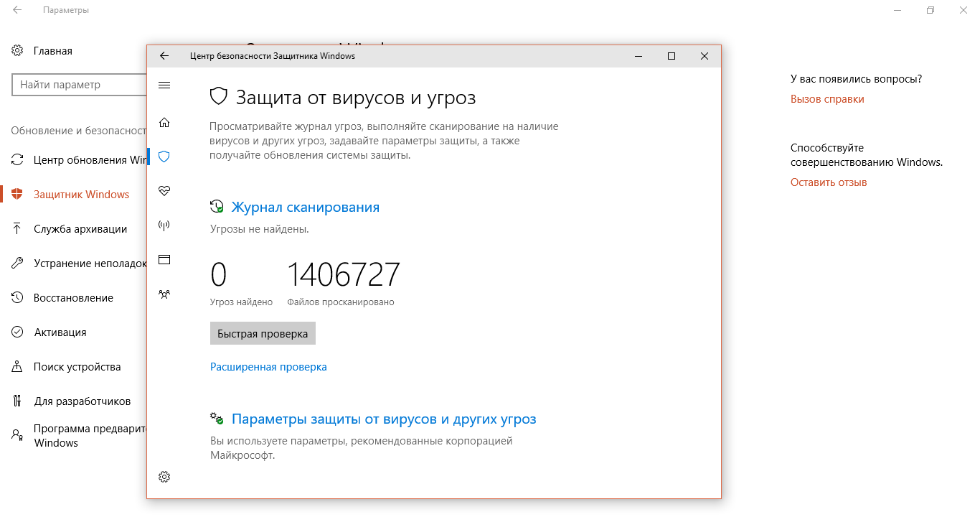
Task: Click the Защитник Windows shield icon
Action: pyautogui.click(x=17, y=195)
